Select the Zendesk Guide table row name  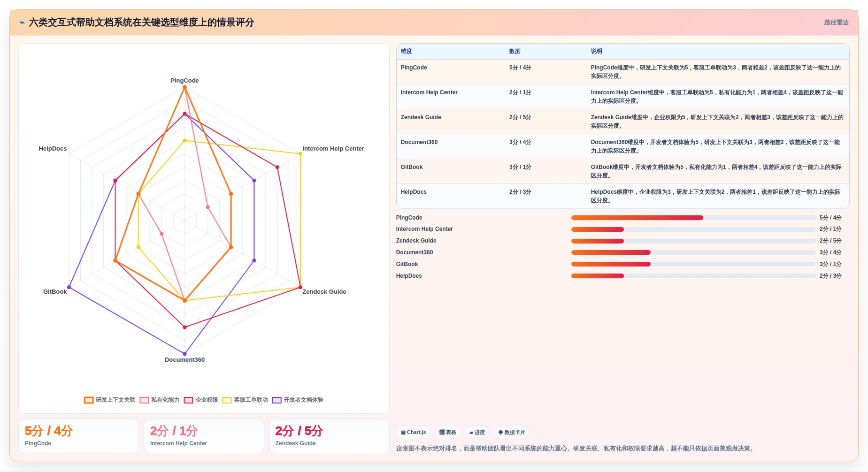(421, 117)
